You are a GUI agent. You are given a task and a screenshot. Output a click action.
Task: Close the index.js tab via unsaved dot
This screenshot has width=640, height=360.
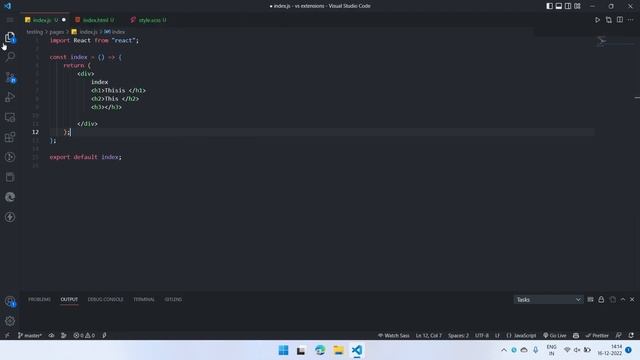pos(64,20)
